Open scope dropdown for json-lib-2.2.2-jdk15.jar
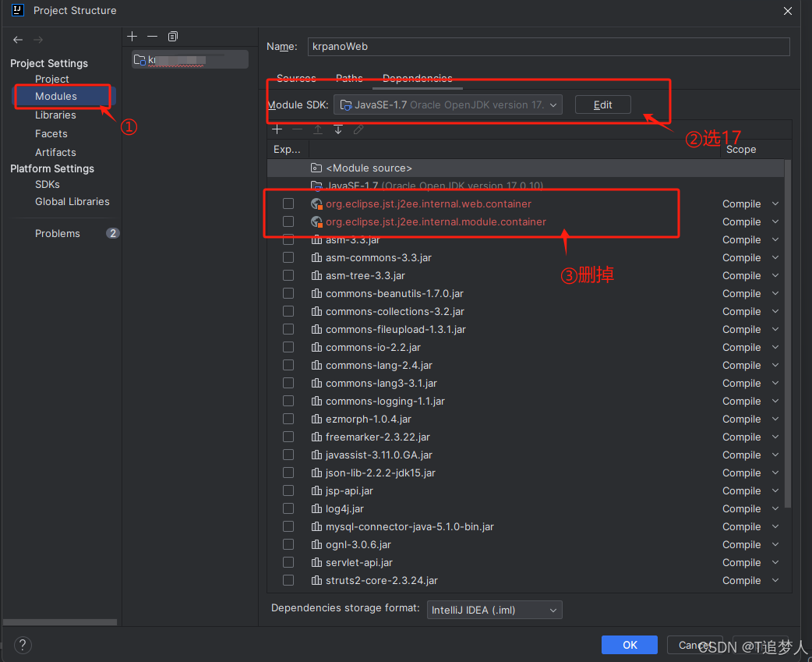The height and width of the screenshot is (662, 812). 750,473
